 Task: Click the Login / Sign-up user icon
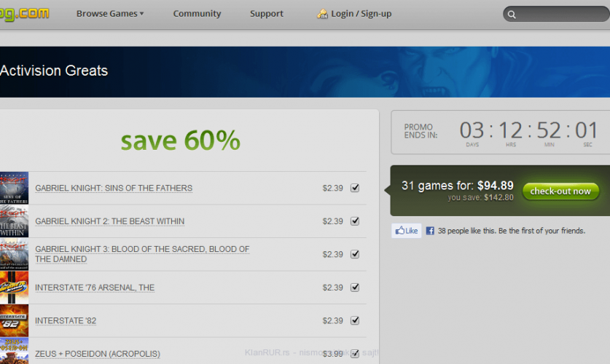[322, 14]
